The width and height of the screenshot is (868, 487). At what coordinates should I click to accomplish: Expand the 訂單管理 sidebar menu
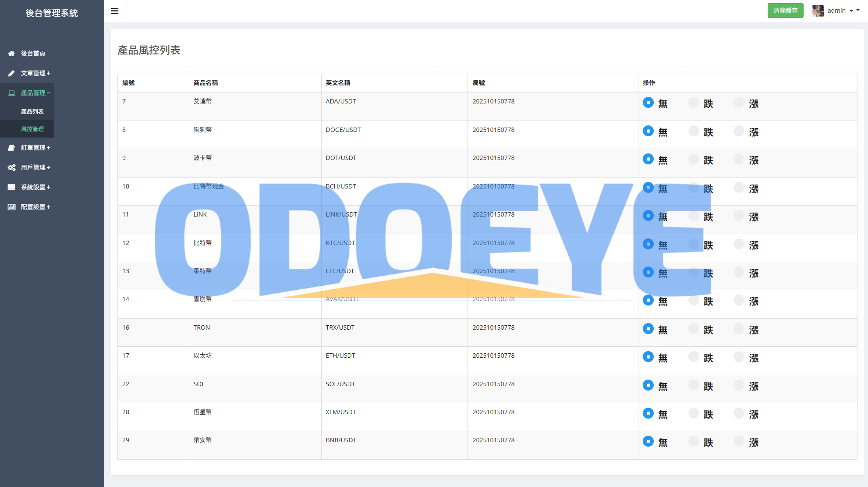(35, 148)
